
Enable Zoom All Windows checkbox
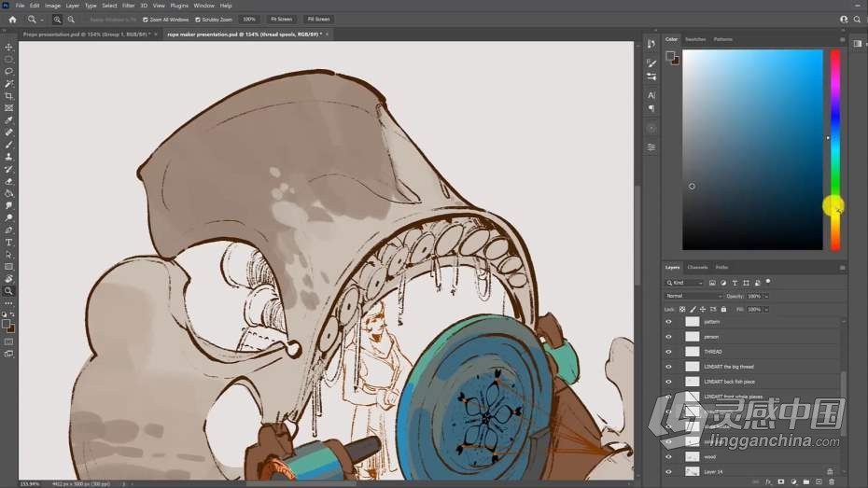click(146, 19)
